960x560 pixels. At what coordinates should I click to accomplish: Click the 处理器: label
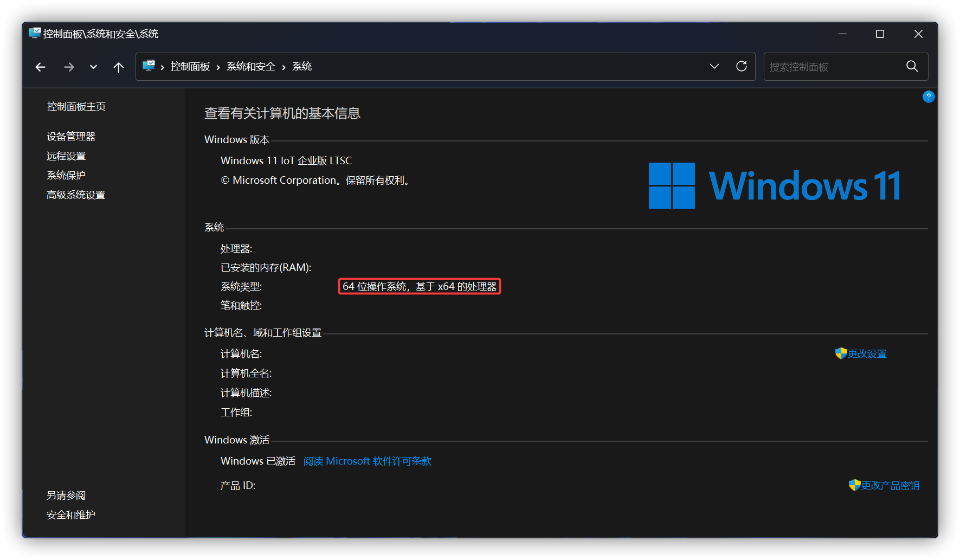[x=236, y=249]
